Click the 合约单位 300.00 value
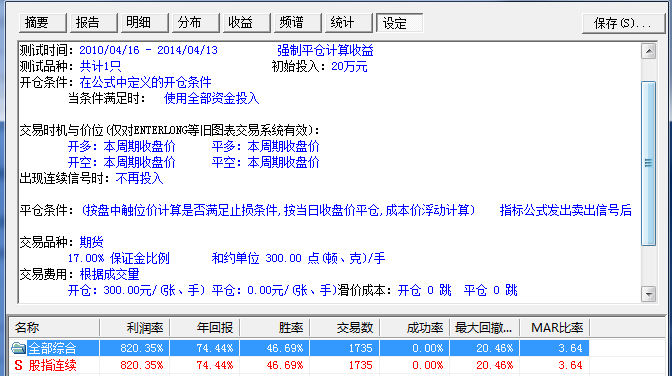Screen dimensions: 672x376 (298, 258)
